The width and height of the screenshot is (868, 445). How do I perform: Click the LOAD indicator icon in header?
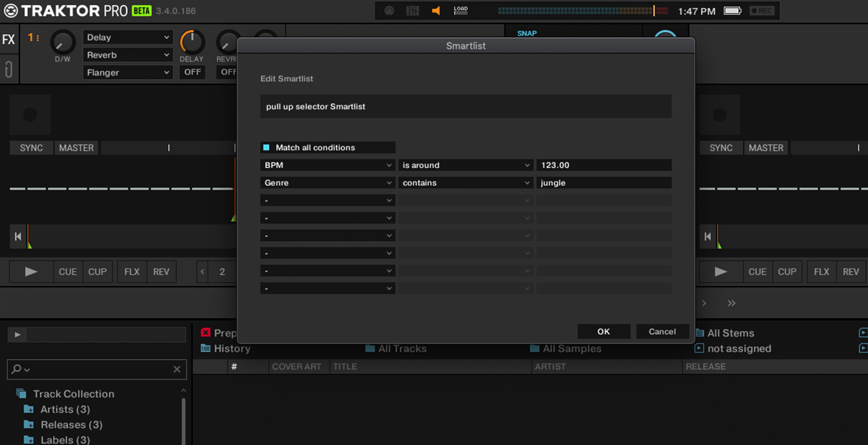tap(460, 11)
